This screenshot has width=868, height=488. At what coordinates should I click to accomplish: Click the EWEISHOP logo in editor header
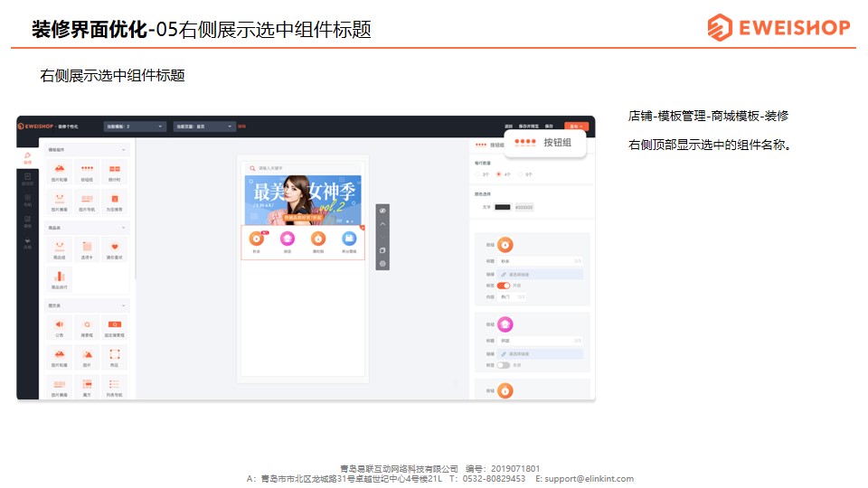coord(36,127)
